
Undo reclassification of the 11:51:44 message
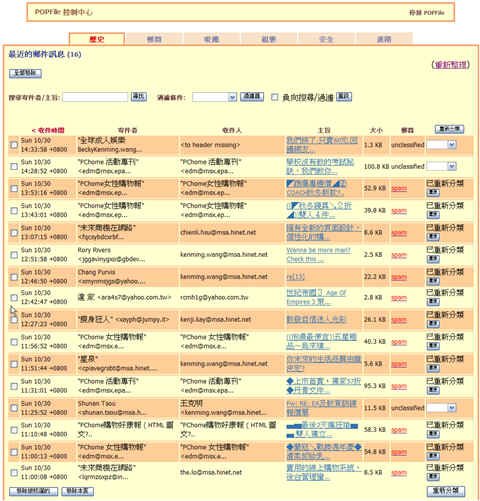433,368
